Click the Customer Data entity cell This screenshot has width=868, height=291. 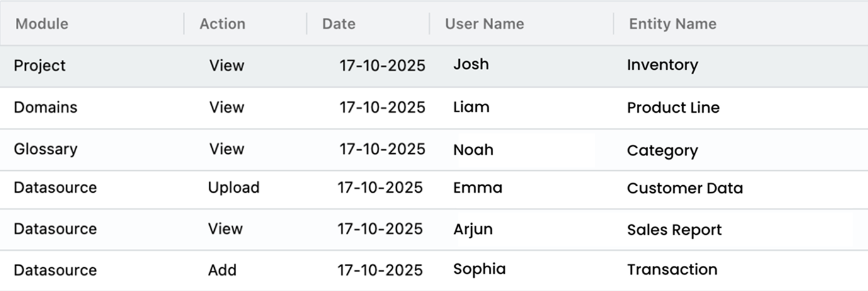[685, 188]
